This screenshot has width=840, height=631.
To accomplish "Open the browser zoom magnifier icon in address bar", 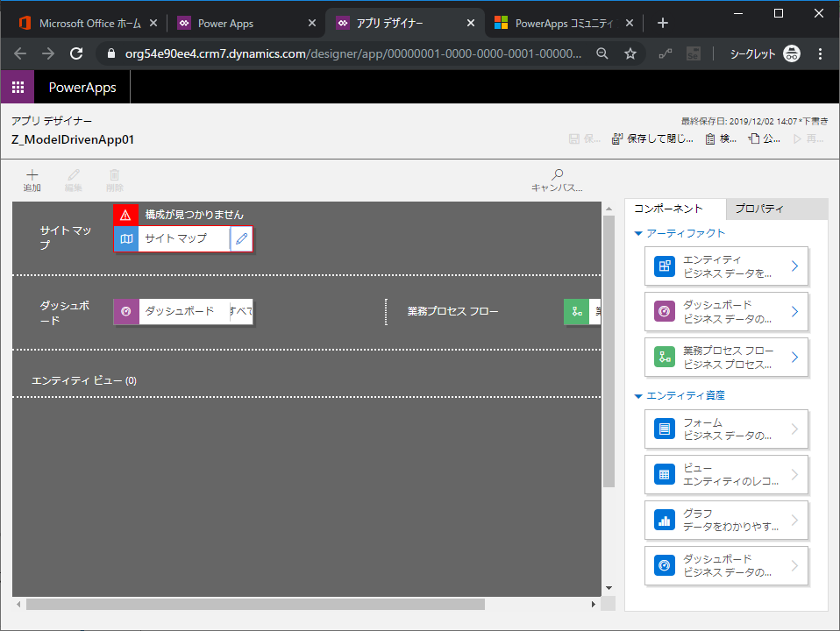I will (x=602, y=53).
